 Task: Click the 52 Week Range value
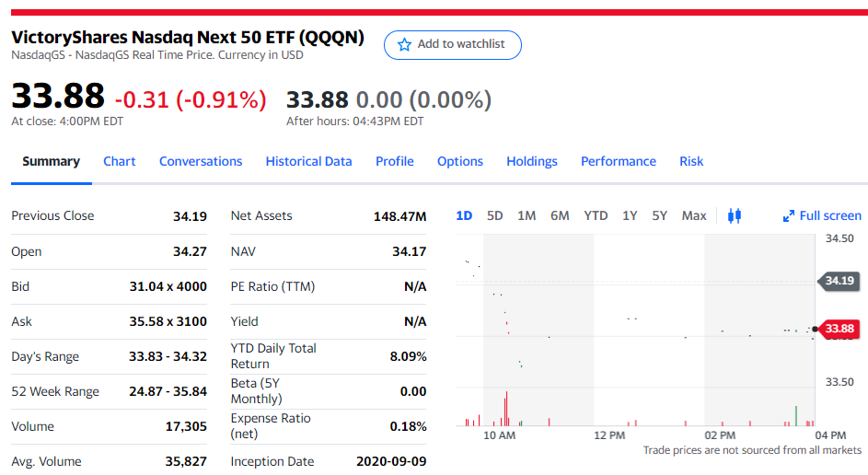(x=168, y=391)
